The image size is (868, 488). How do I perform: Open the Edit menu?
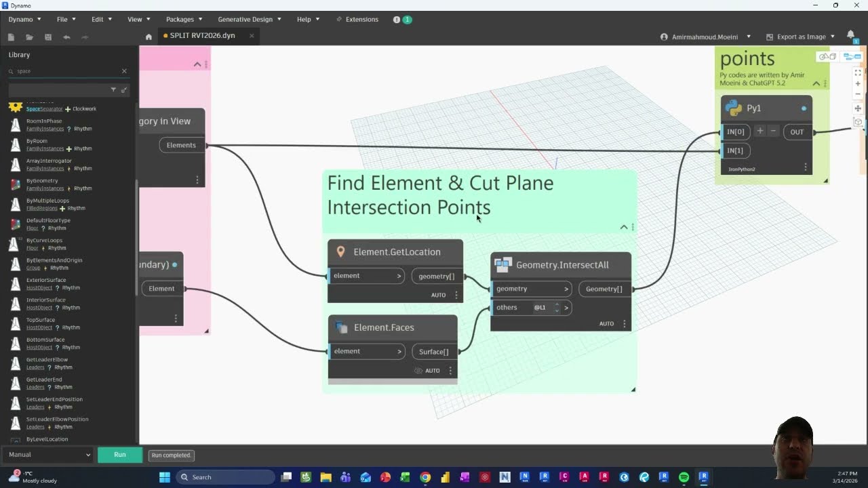click(x=101, y=19)
